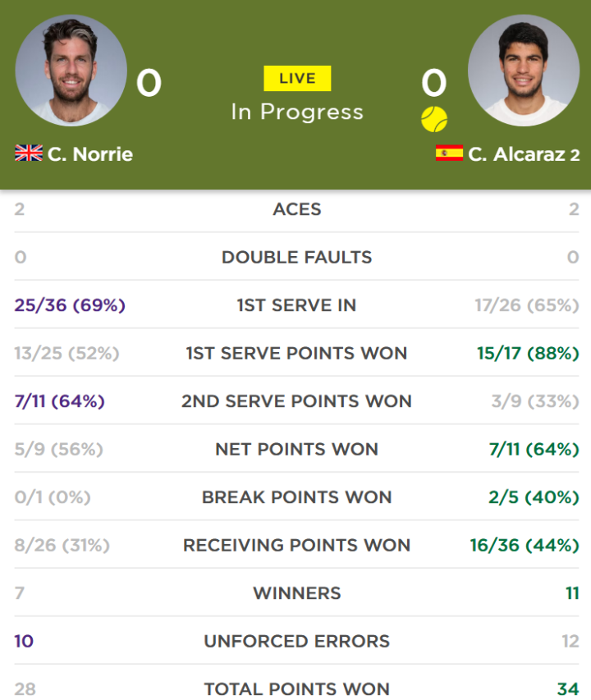The width and height of the screenshot is (591, 700).
Task: Click Alcaraz's 16/36 (44%) receiving points value
Action: tap(525, 546)
